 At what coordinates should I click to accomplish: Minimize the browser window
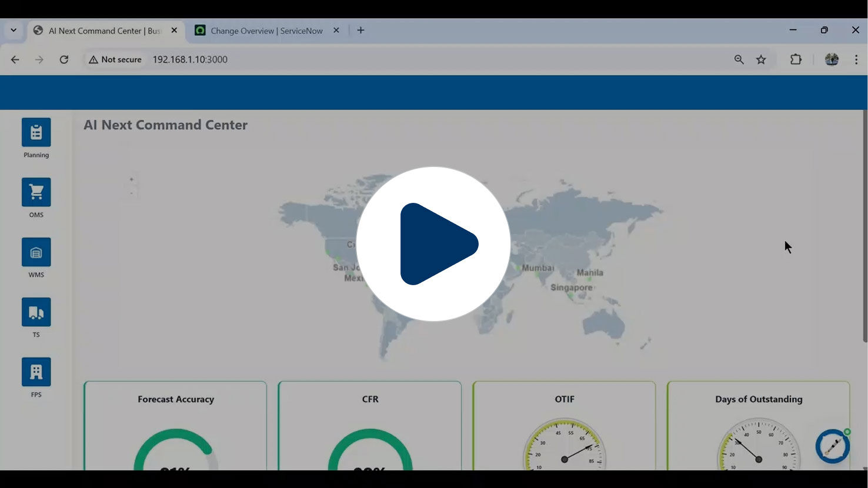[793, 30]
